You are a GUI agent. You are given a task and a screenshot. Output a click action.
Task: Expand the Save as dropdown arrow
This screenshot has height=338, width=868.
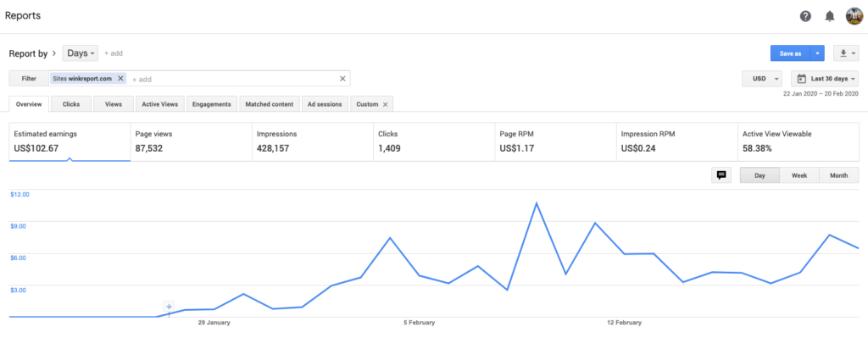pyautogui.click(x=818, y=53)
